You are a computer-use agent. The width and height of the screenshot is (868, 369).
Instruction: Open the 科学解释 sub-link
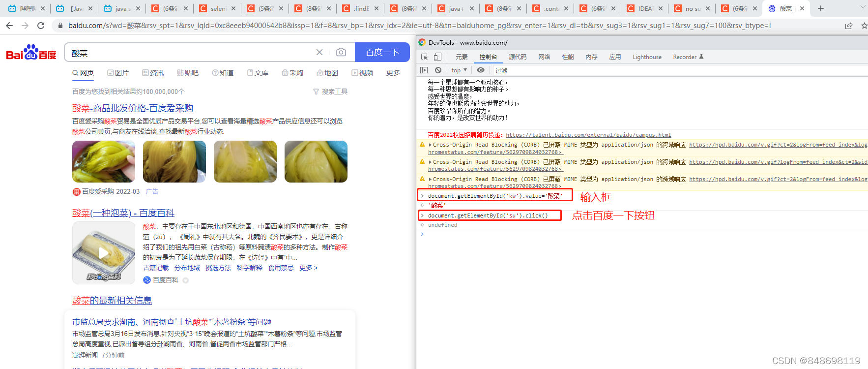pos(250,268)
